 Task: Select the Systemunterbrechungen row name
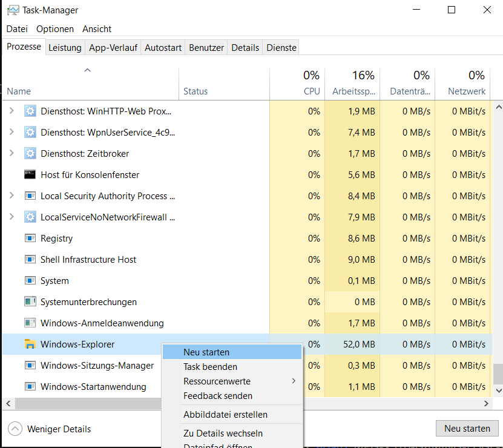(88, 302)
